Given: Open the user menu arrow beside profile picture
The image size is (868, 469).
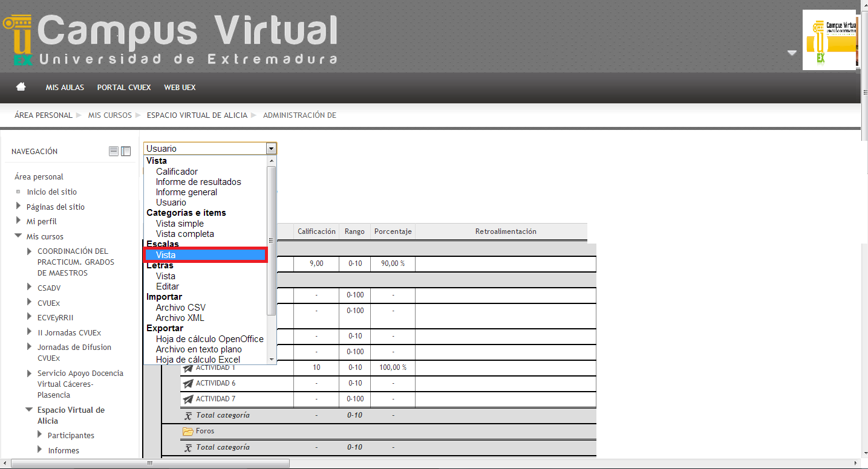Looking at the screenshot, I should [792, 53].
